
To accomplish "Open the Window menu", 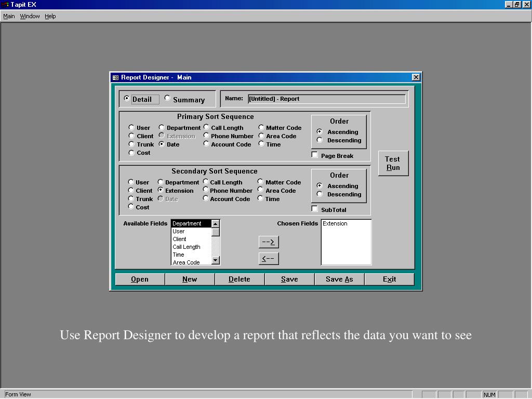I will click(x=30, y=16).
